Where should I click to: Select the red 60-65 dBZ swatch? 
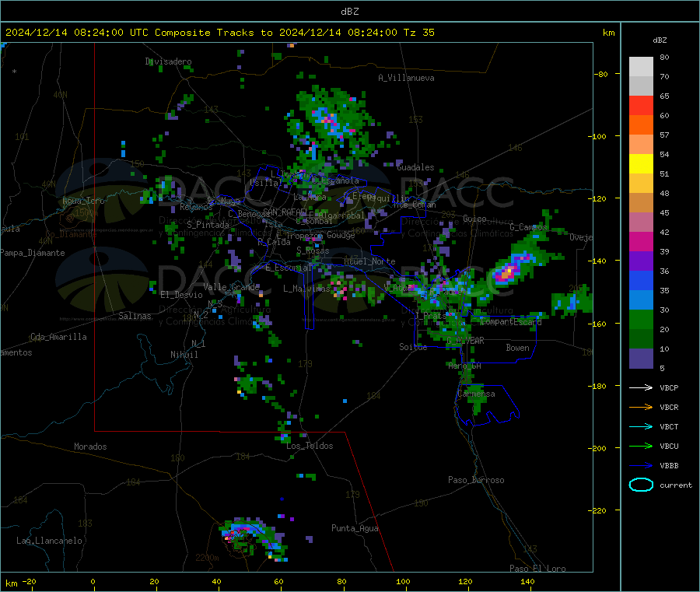(x=641, y=105)
